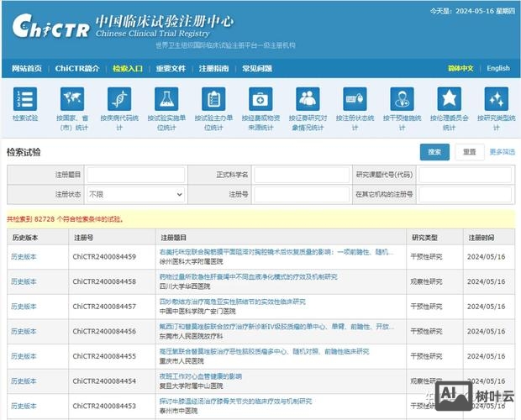Click the blue 搜索 button

434,152
